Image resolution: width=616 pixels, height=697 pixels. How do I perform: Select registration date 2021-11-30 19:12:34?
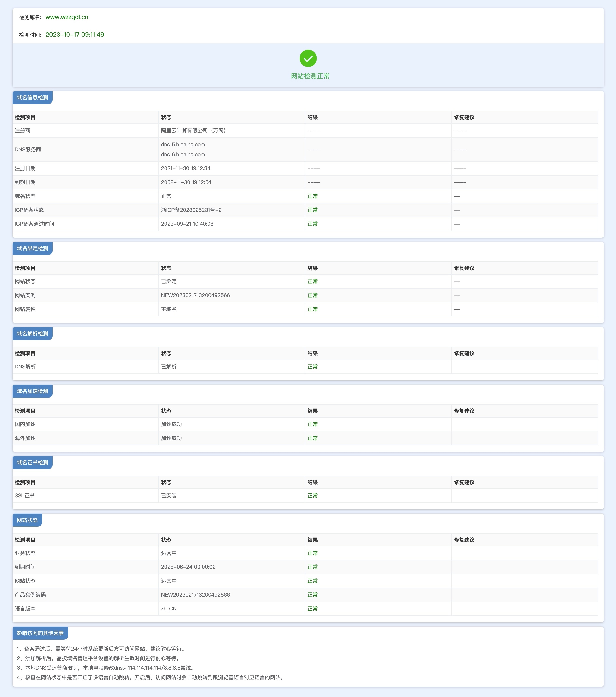click(x=186, y=168)
